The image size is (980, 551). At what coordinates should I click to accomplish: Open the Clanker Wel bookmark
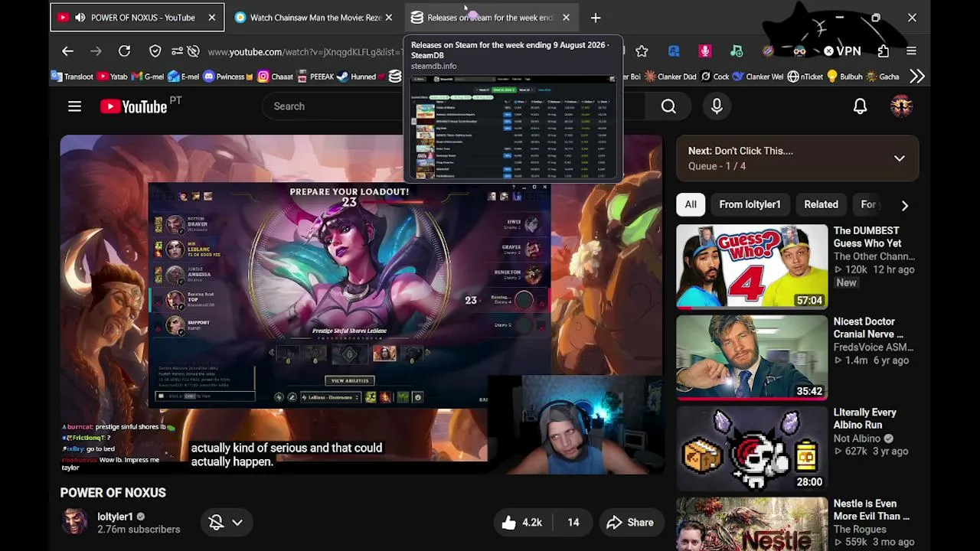758,77
